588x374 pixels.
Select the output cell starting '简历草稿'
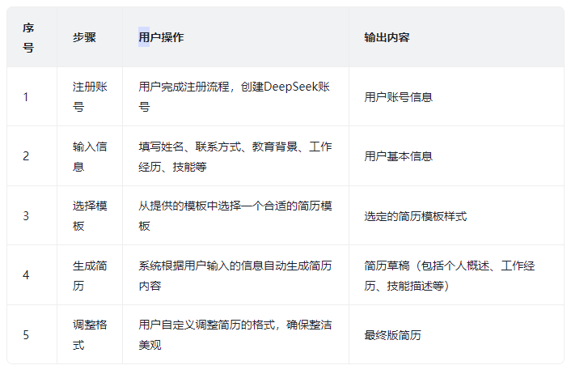pyautogui.click(x=456, y=275)
